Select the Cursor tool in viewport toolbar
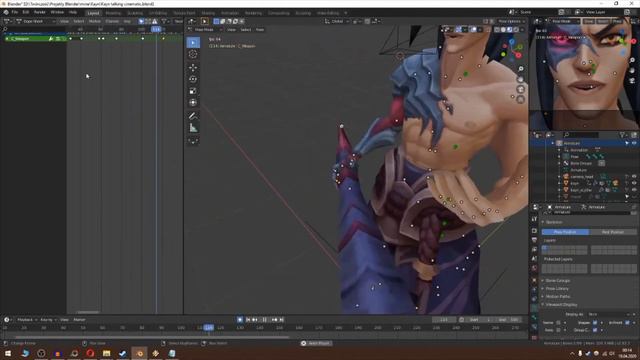640x360 pixels. [193, 54]
